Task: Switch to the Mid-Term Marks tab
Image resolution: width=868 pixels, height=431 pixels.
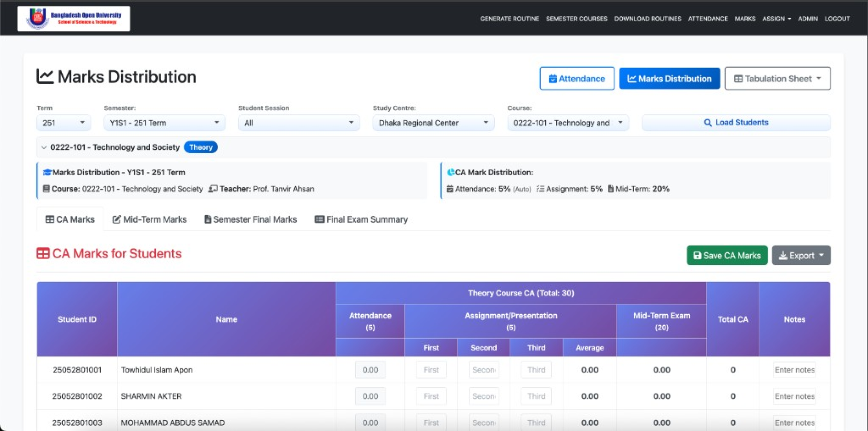Action: tap(150, 219)
